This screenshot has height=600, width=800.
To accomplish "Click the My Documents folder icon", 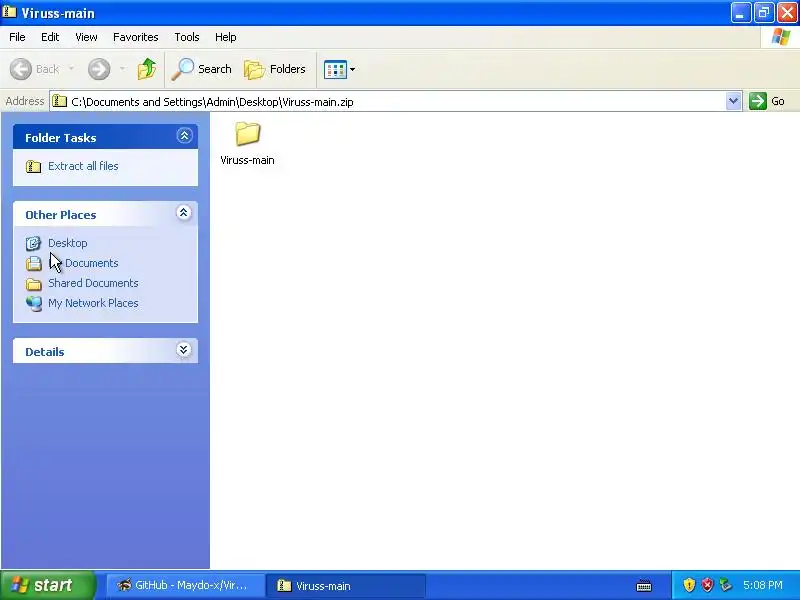I will [34, 263].
